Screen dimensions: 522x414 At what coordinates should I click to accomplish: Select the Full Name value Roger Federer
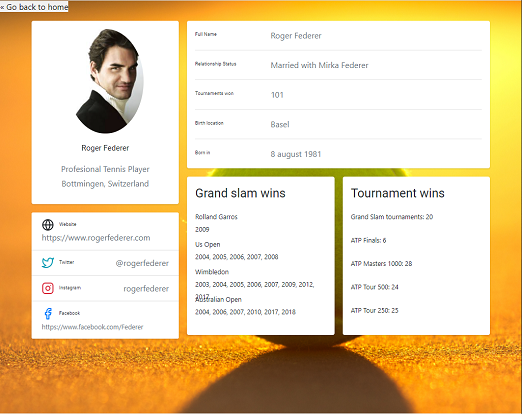pyautogui.click(x=296, y=36)
